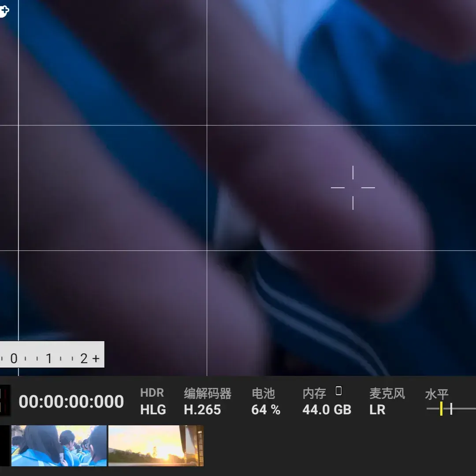The height and width of the screenshot is (476, 476).
Task: Tap the 电池 64 % battery readout
Action: click(x=266, y=401)
